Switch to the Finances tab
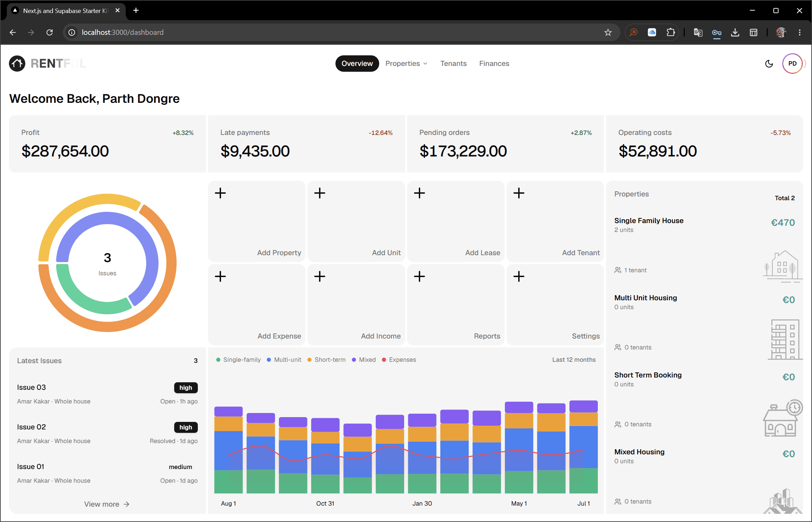 (494, 64)
